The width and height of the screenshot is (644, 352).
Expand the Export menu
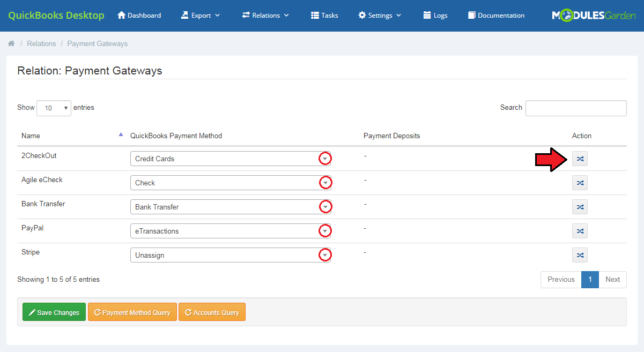201,16
